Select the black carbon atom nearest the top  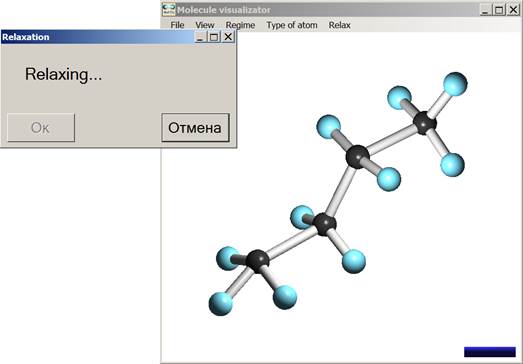[425, 123]
